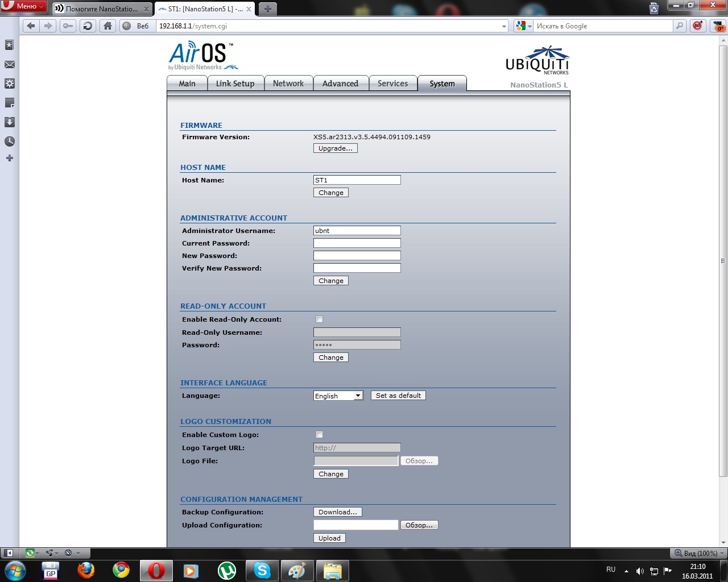Open the Widgets panel gear icon
Screen dimensions: 728x582
[9, 84]
